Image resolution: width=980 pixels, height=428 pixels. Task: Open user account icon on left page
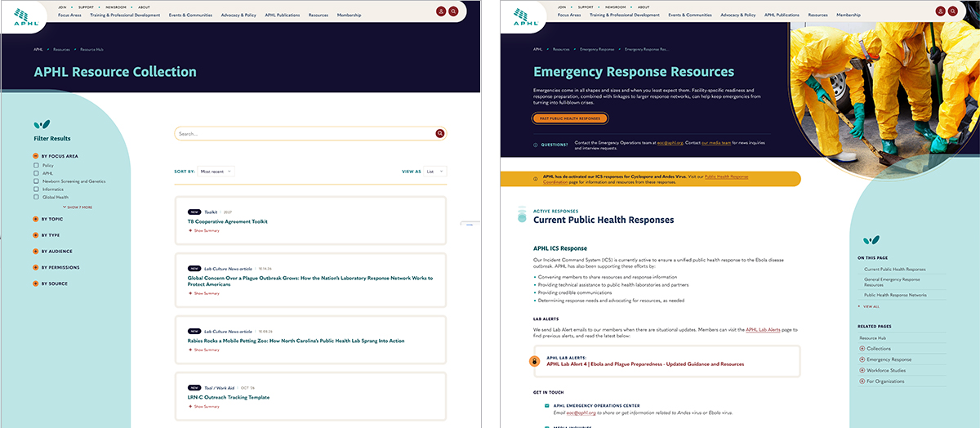pos(441,11)
